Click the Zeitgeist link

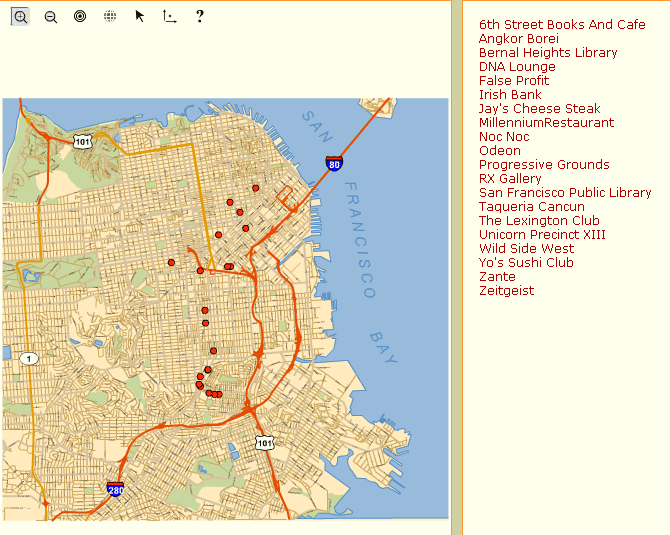[x=506, y=291]
